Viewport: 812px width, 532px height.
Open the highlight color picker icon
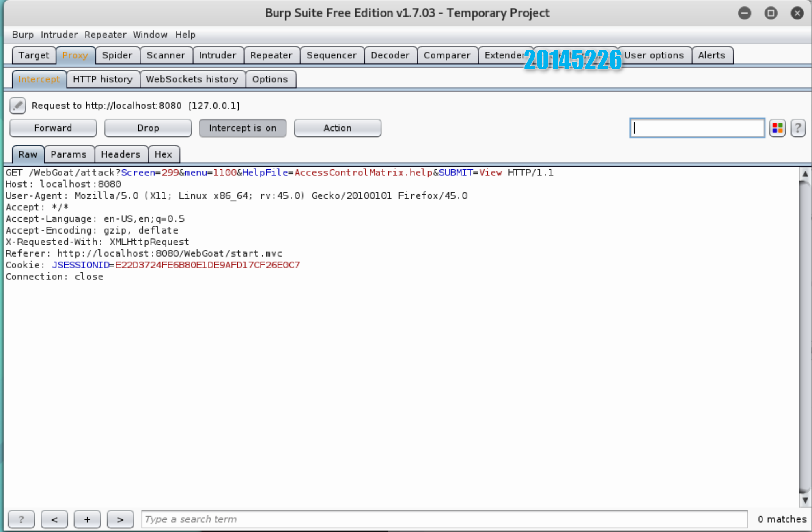pyautogui.click(x=777, y=128)
